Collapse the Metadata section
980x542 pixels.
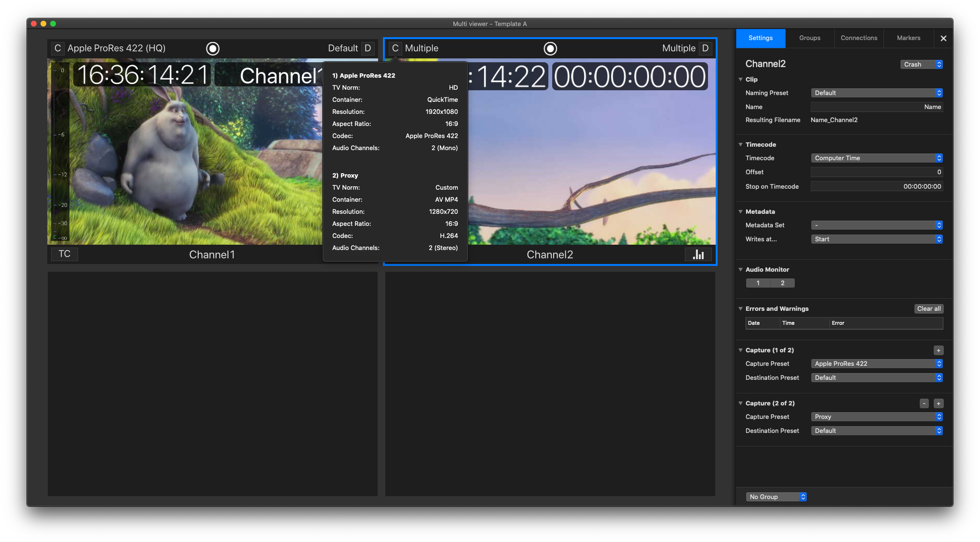740,212
